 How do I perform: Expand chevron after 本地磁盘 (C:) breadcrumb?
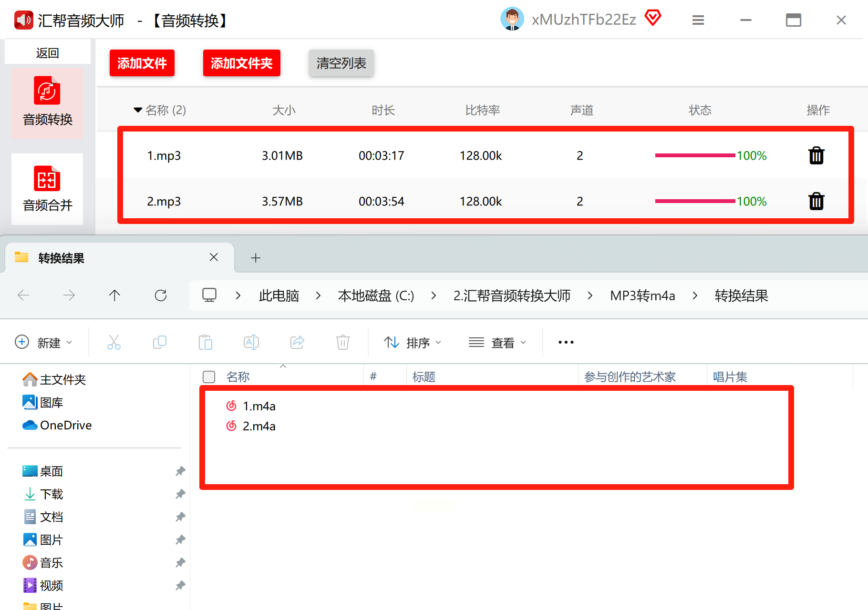coord(434,295)
